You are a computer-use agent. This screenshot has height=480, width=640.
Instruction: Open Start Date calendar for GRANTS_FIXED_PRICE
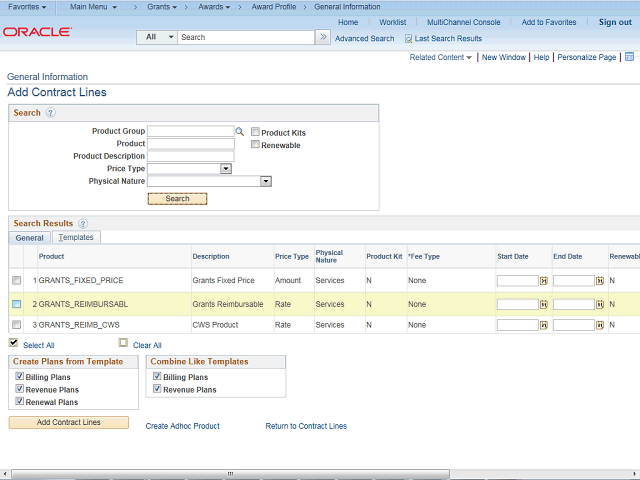[x=544, y=281]
